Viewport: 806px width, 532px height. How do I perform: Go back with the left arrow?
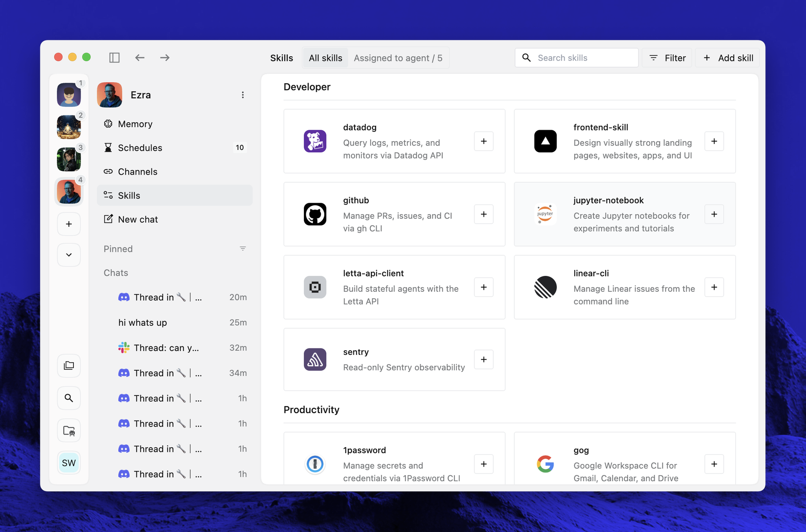140,58
